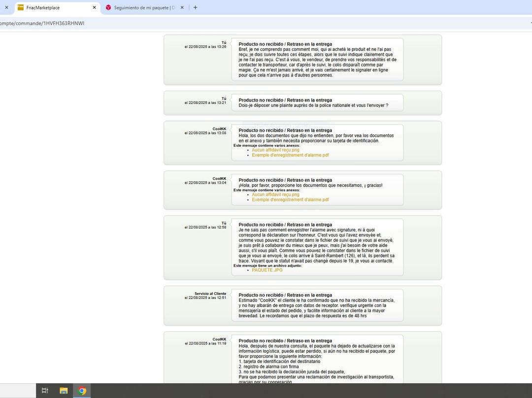
Task: Open a new browser tab
Action: (196, 7)
